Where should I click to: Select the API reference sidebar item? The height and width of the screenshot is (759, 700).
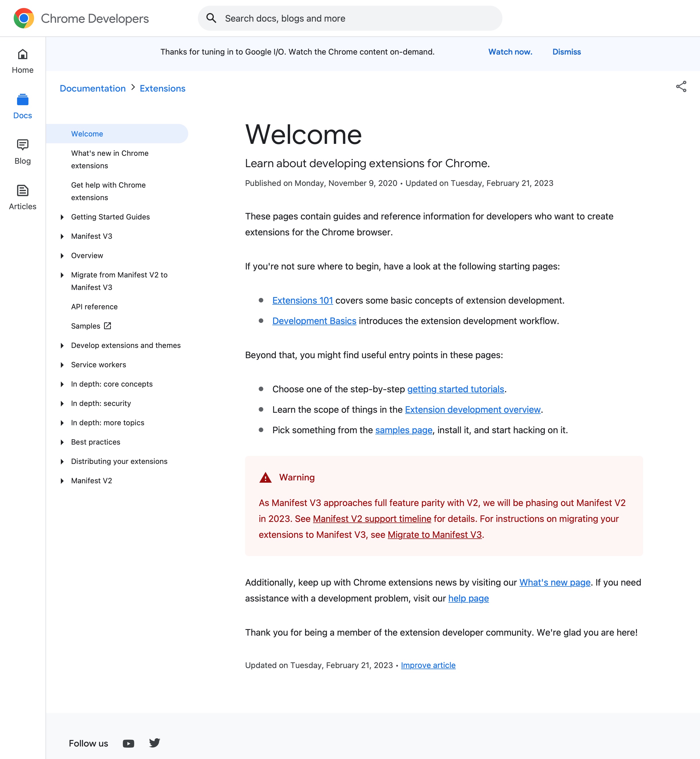[x=94, y=307]
